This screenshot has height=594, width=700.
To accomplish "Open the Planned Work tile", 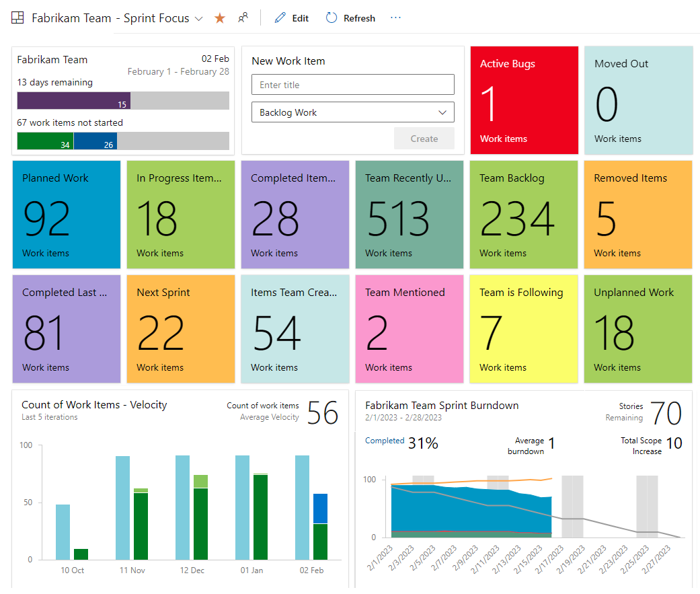I will [x=67, y=215].
